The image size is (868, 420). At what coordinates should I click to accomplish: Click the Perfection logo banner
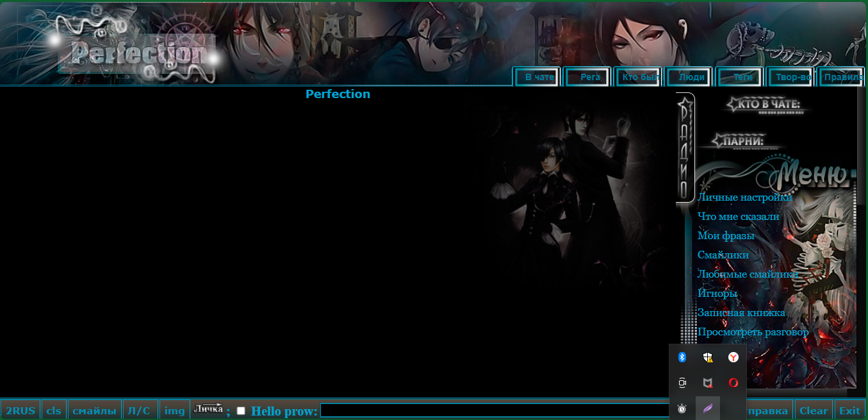point(137,53)
